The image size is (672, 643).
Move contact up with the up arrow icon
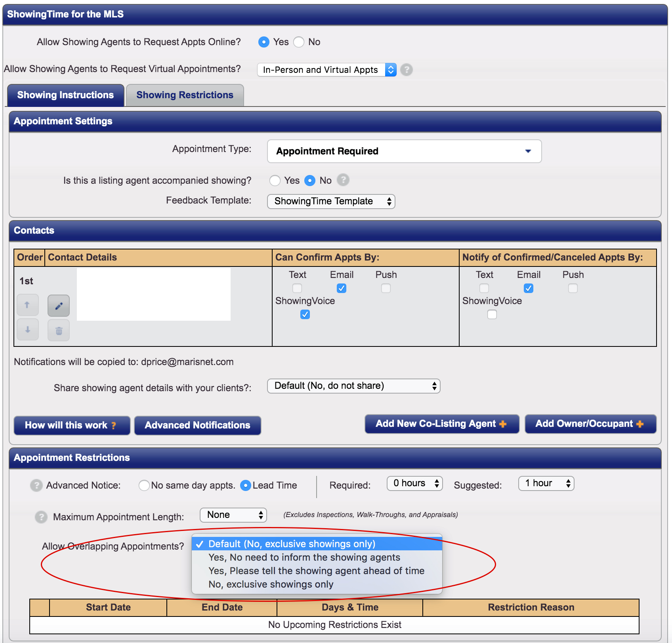[27, 305]
